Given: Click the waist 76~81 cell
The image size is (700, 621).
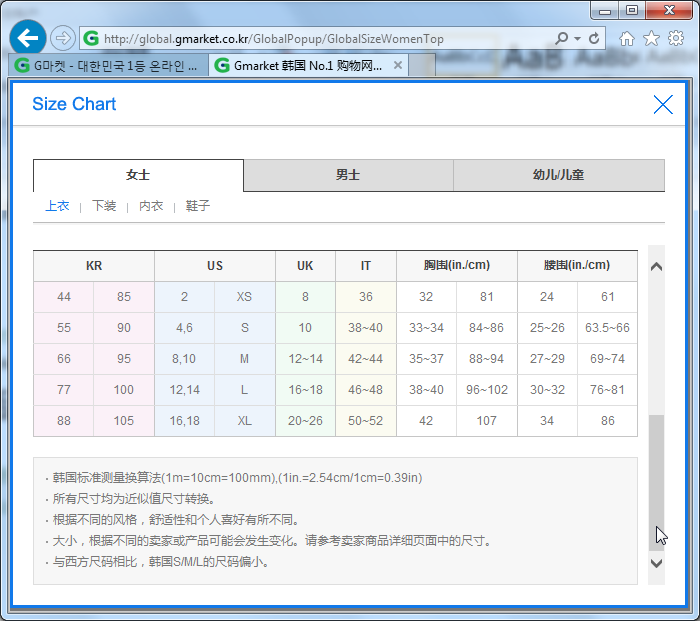Looking at the screenshot, I should (607, 390).
